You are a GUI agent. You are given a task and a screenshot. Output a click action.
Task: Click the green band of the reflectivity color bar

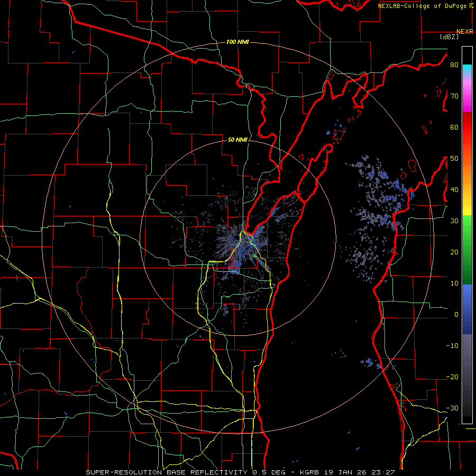[467, 250]
